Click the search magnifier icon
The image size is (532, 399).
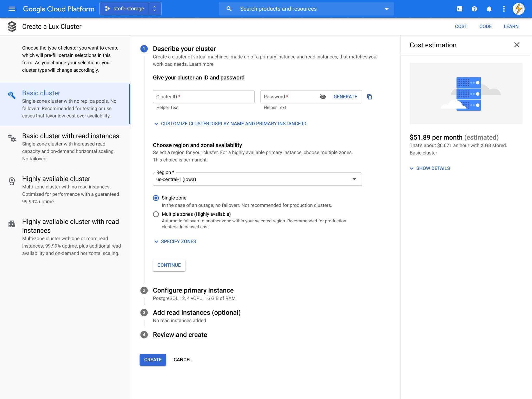coord(229,9)
